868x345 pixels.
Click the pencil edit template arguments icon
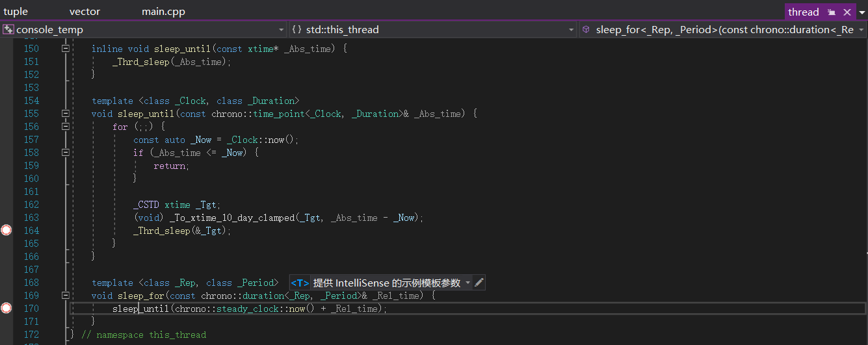point(479,283)
